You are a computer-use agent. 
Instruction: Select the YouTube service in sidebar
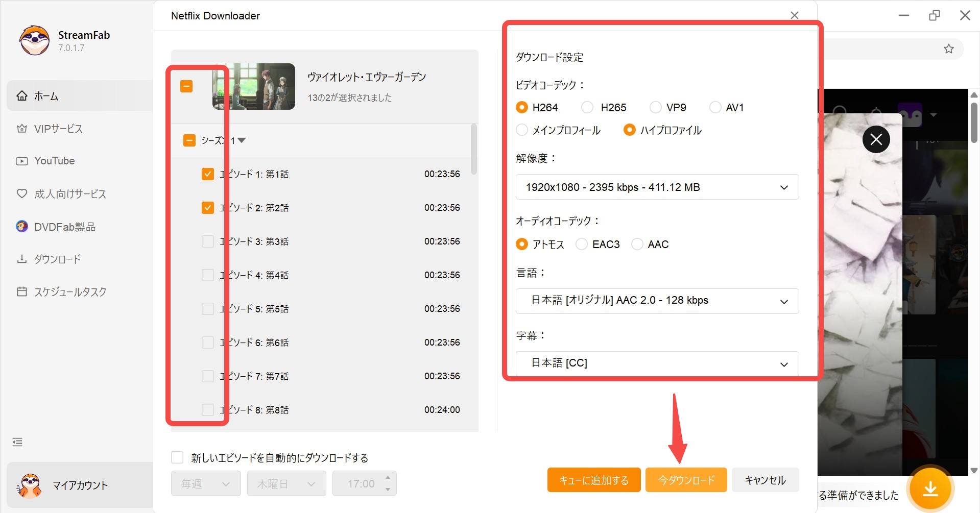pyautogui.click(x=54, y=161)
